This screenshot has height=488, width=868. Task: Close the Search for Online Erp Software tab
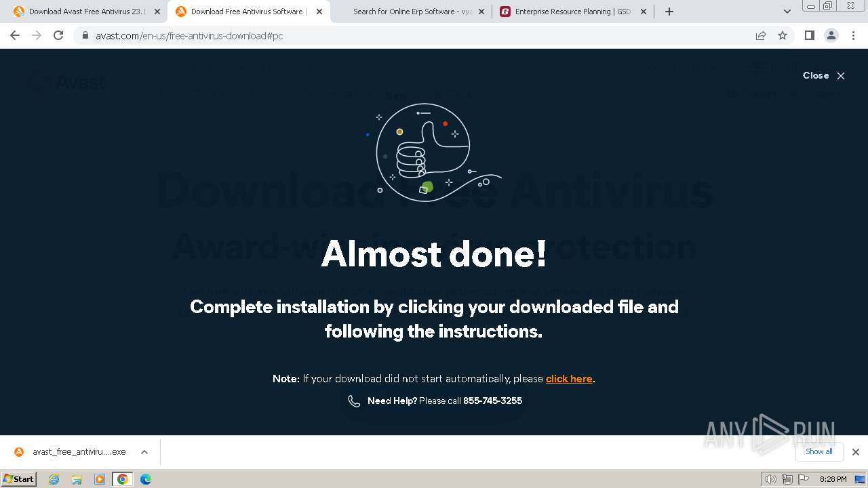(481, 12)
